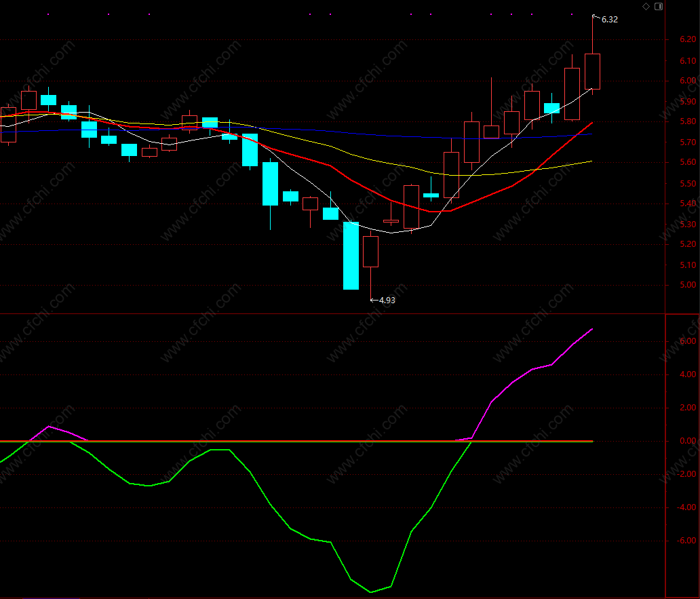Image resolution: width=700 pixels, height=599 pixels.
Task: Click the 5.40 price axis label
Action: tap(688, 204)
